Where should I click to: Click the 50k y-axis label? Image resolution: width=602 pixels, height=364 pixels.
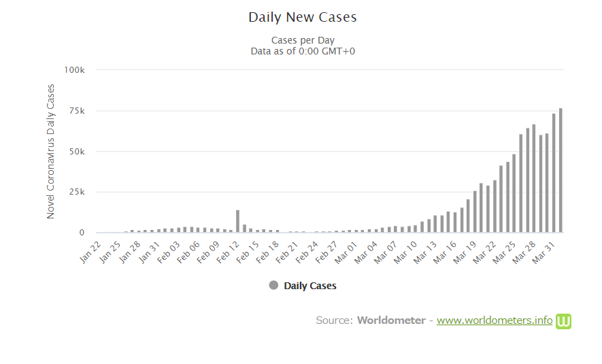point(76,152)
